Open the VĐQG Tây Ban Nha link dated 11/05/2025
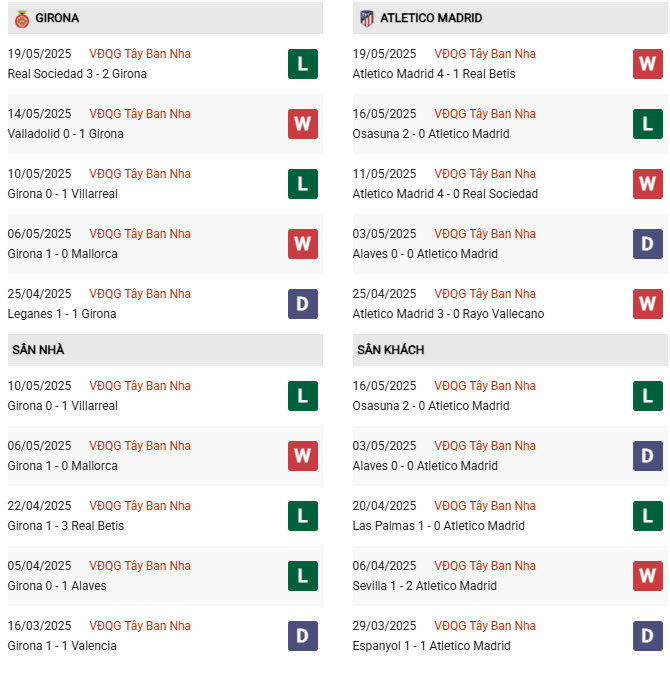This screenshot has height=678, width=670. click(485, 174)
